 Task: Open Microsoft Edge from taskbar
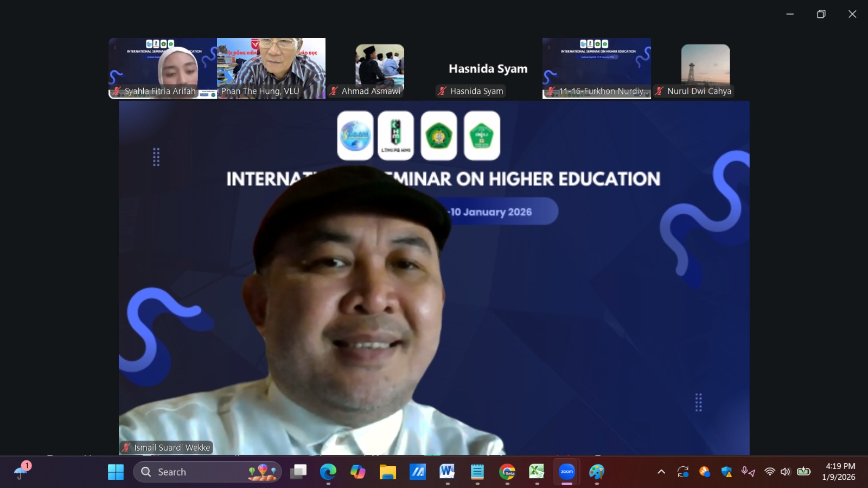point(328,472)
